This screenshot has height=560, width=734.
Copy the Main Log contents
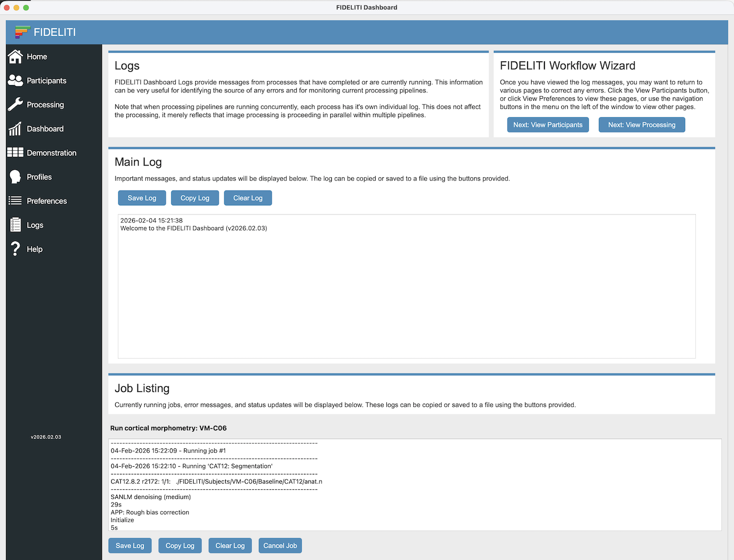pyautogui.click(x=195, y=198)
